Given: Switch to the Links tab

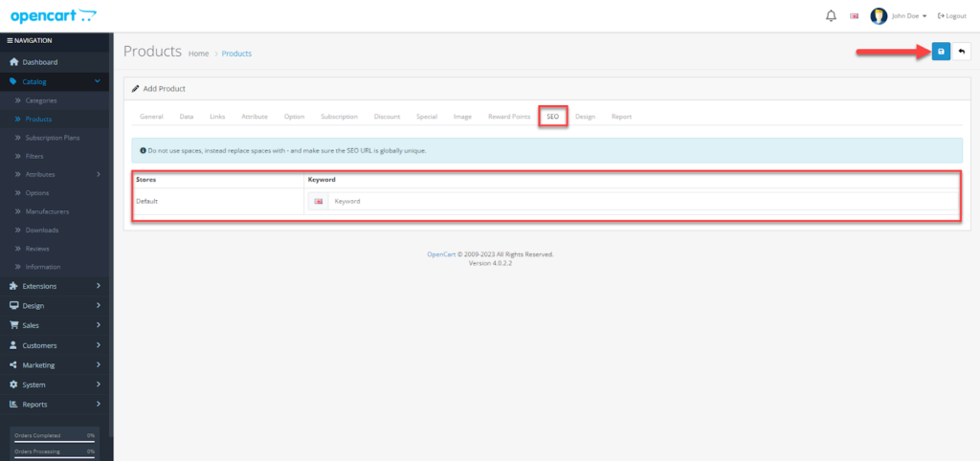Looking at the screenshot, I should [x=217, y=117].
